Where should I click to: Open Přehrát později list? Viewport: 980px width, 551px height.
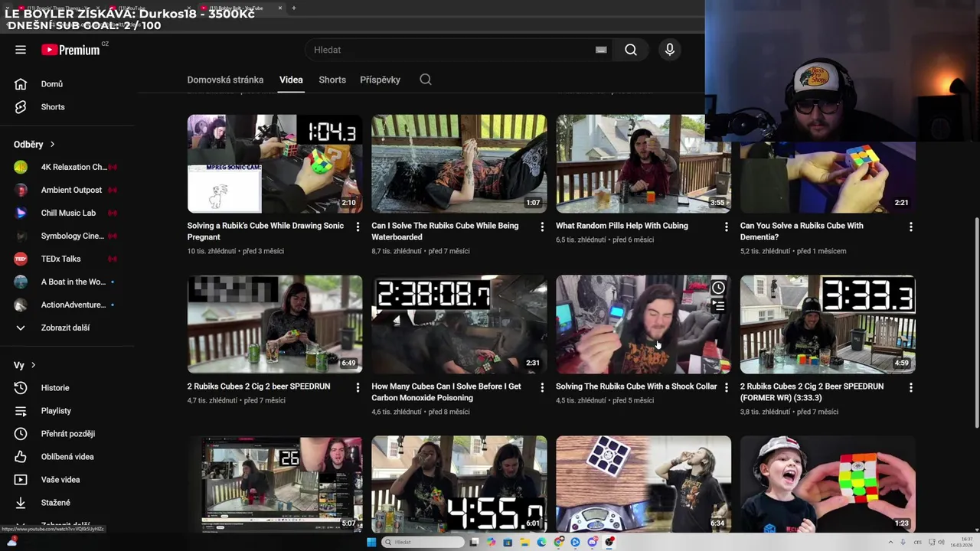click(67, 434)
